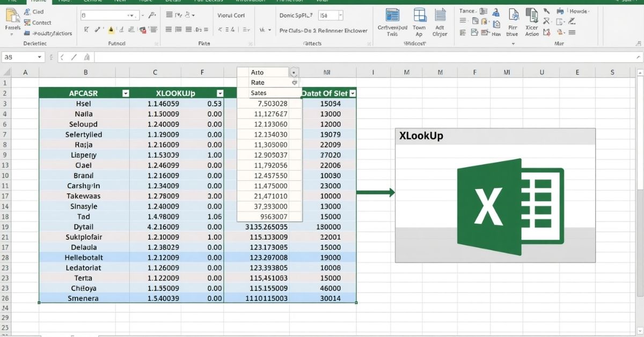This screenshot has height=337, width=644.
Task: Select the Atto entry in the list
Action: pyautogui.click(x=264, y=72)
